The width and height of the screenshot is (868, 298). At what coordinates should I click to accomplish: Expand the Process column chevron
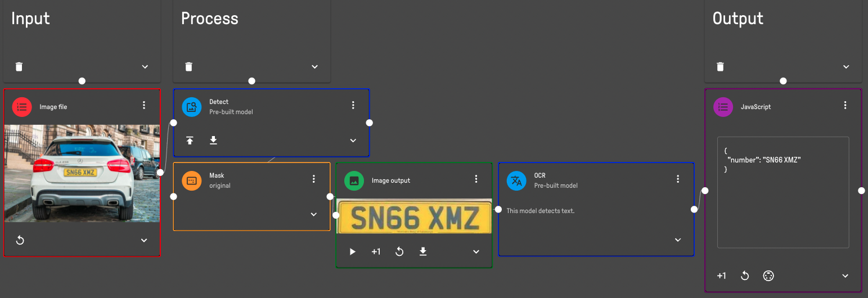[315, 67]
